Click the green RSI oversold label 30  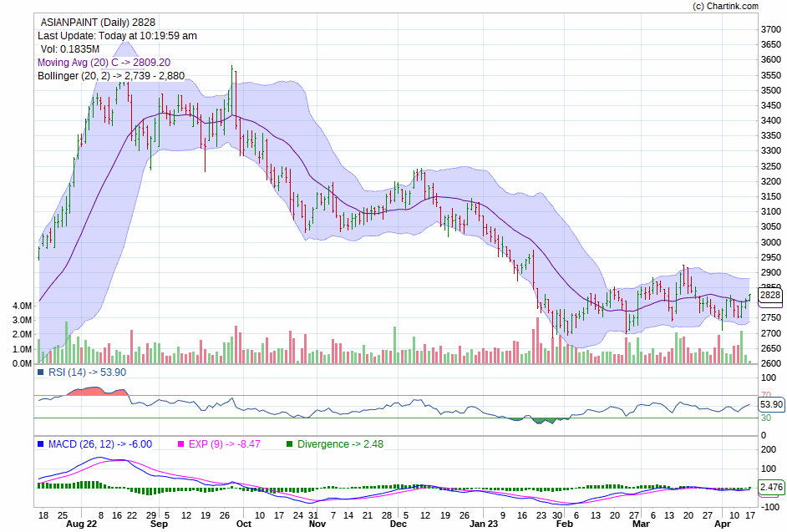coord(766,418)
